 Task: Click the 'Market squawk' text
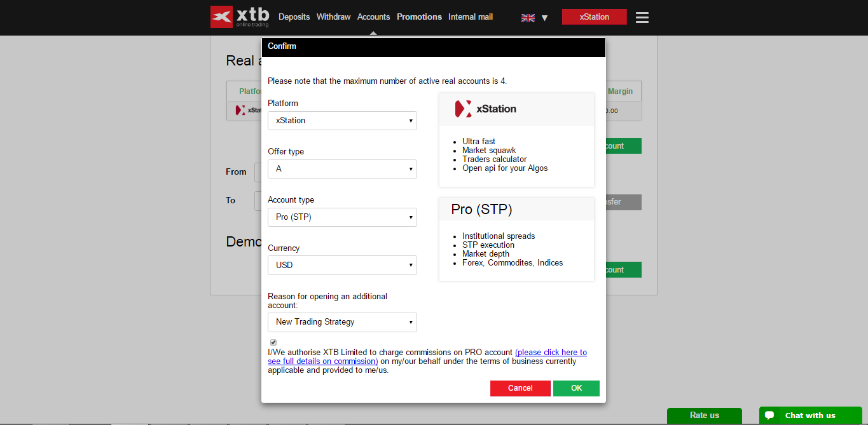point(489,151)
